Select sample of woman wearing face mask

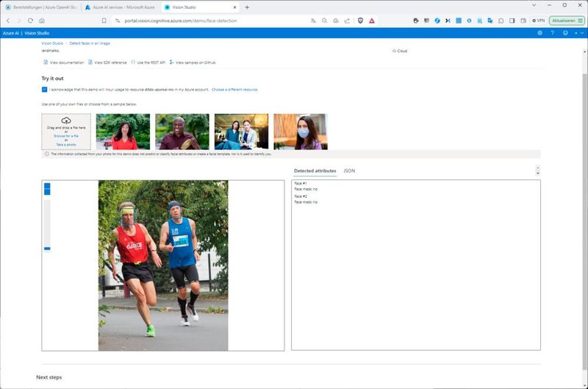(x=301, y=132)
